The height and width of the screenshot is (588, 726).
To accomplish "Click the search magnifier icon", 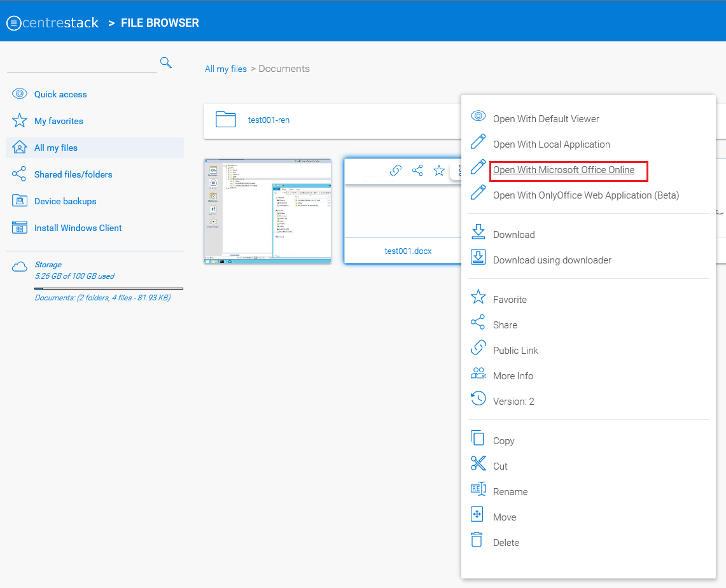I will tap(166, 62).
